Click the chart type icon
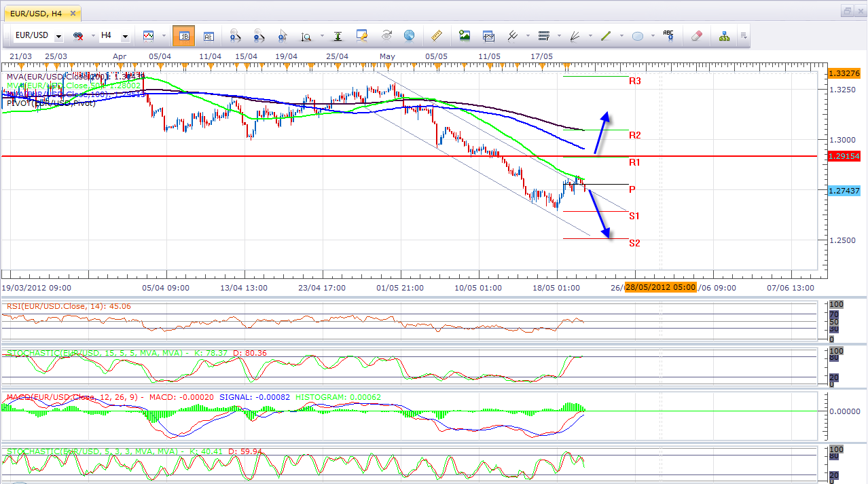The image size is (868, 484). click(148, 36)
